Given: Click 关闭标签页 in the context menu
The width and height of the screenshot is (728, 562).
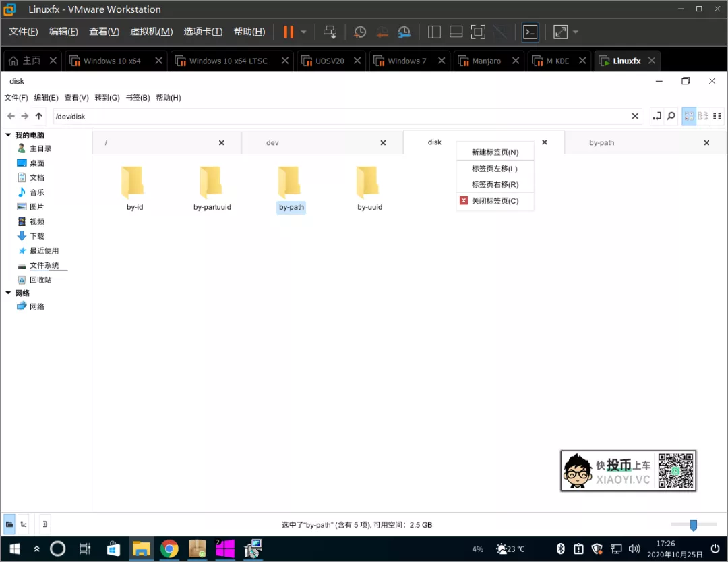Looking at the screenshot, I should pyautogui.click(x=495, y=200).
